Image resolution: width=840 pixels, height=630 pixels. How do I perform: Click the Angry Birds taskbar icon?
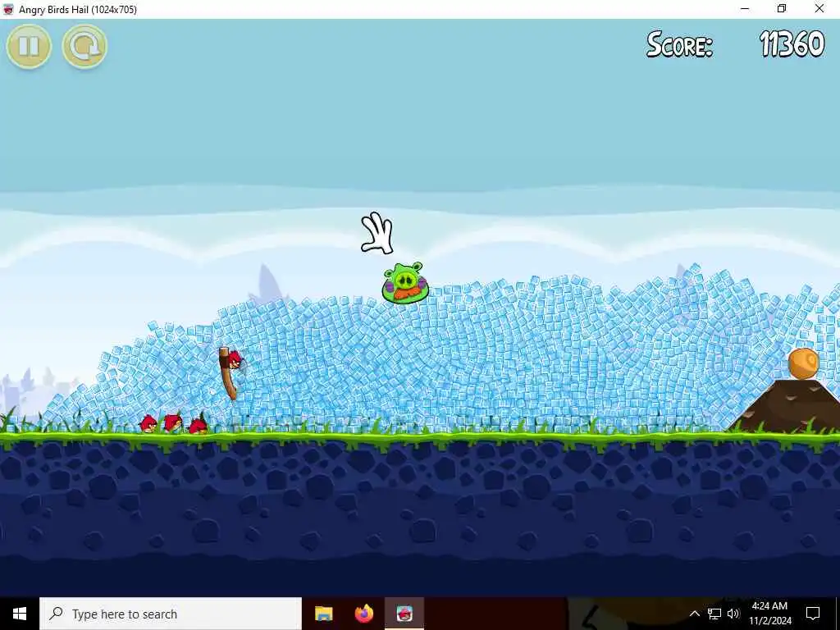pos(404,614)
